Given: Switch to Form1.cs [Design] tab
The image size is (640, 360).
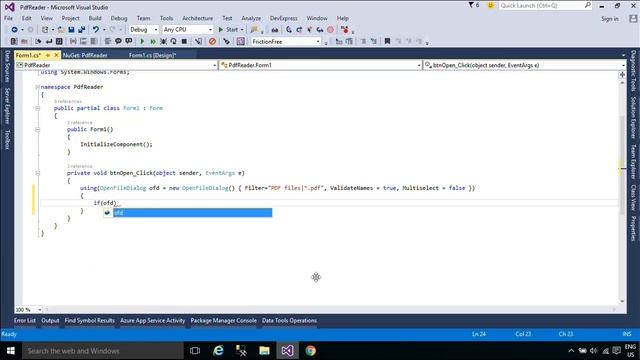Looking at the screenshot, I should tap(152, 55).
